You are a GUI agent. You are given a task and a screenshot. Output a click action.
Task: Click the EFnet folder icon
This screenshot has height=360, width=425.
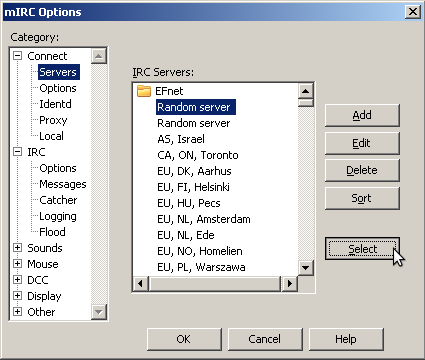144,91
